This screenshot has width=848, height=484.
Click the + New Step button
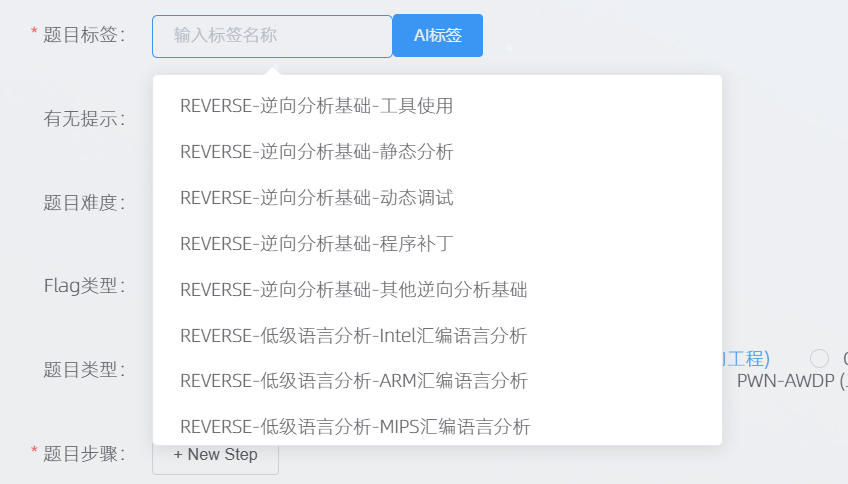[215, 454]
